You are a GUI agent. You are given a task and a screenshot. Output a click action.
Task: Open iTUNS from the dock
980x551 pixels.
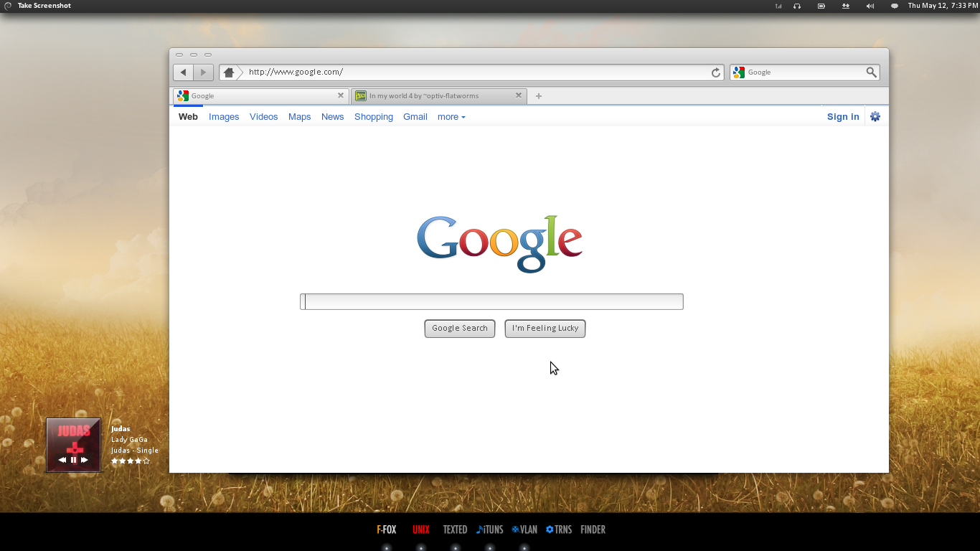(x=490, y=529)
